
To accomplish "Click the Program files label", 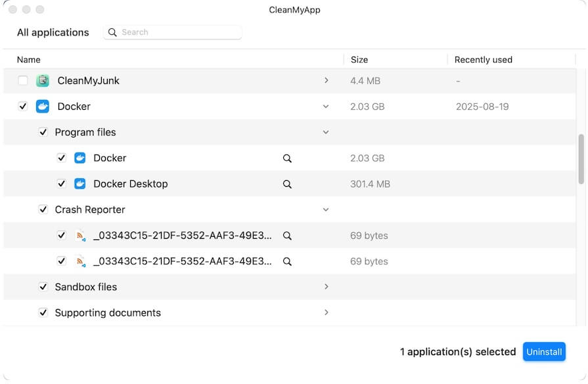I will (85, 133).
